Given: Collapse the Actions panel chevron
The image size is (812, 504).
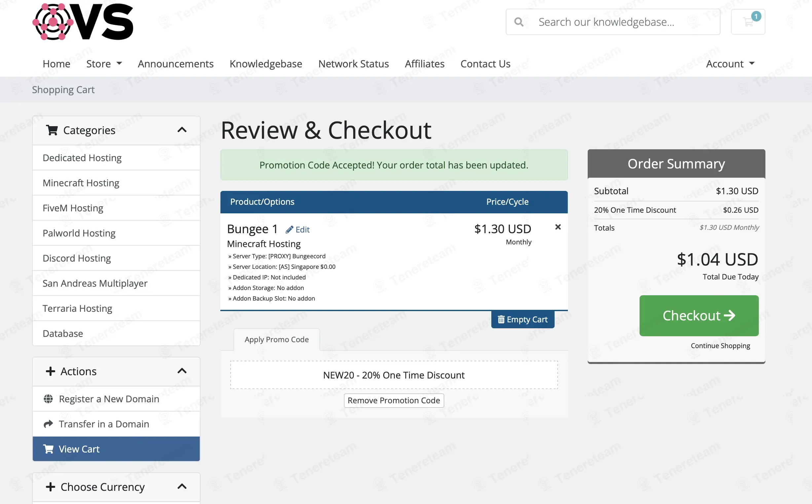Looking at the screenshot, I should tap(182, 371).
